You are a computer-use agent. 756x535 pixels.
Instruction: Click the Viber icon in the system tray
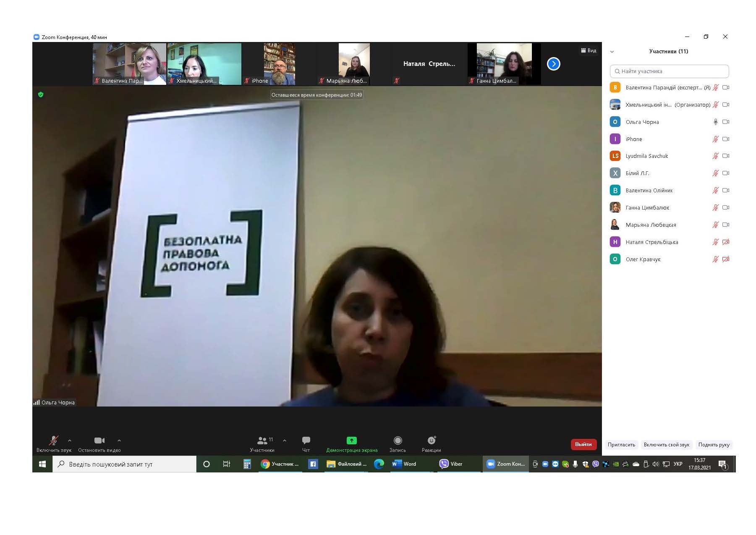click(x=596, y=464)
